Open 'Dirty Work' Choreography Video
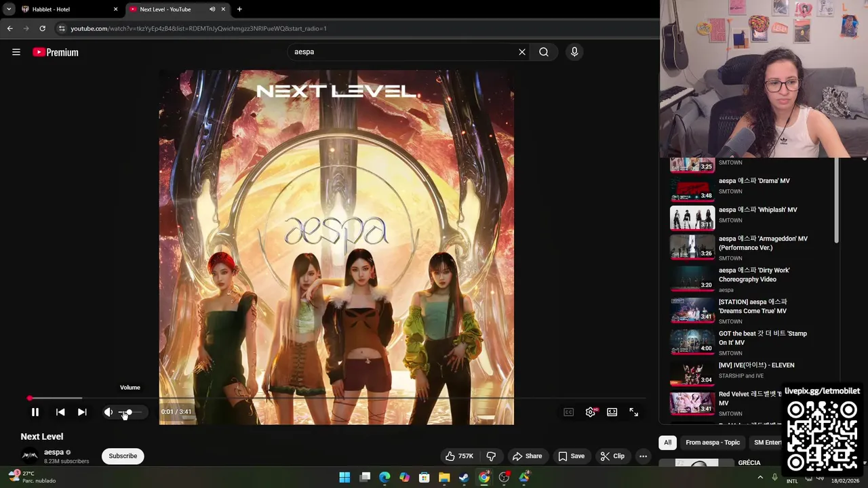The width and height of the screenshot is (868, 488). coord(754,274)
